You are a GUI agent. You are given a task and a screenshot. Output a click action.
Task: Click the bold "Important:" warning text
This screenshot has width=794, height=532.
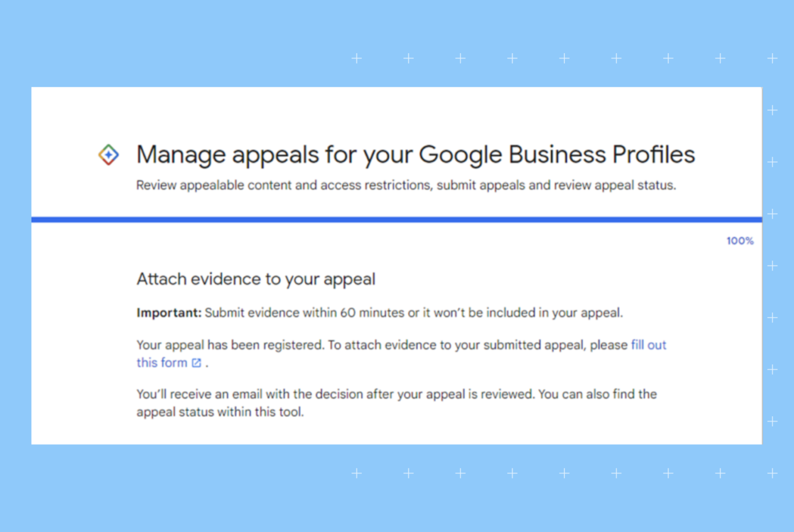[x=169, y=312]
